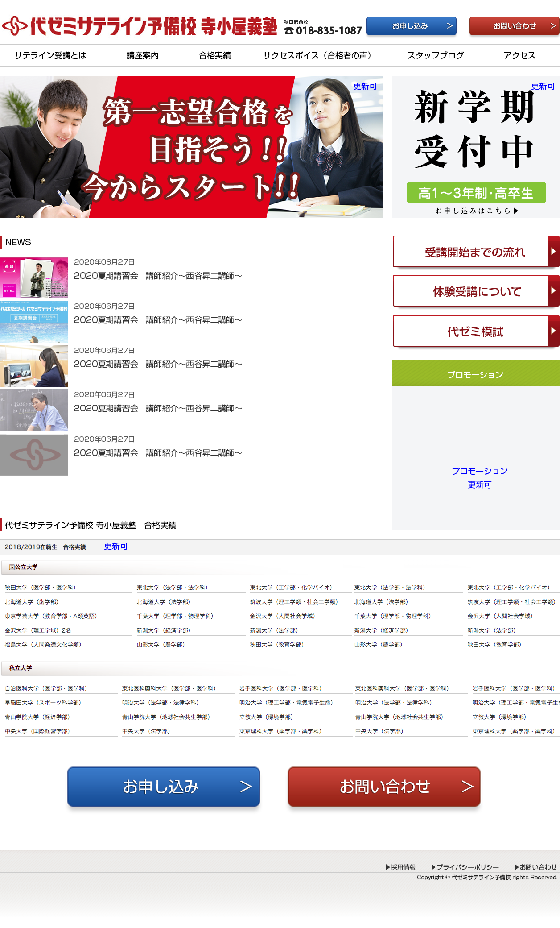Viewport: 560px width, 928px height.
Task: Click the telephone icon beside 018-835-1087
Action: (x=289, y=31)
